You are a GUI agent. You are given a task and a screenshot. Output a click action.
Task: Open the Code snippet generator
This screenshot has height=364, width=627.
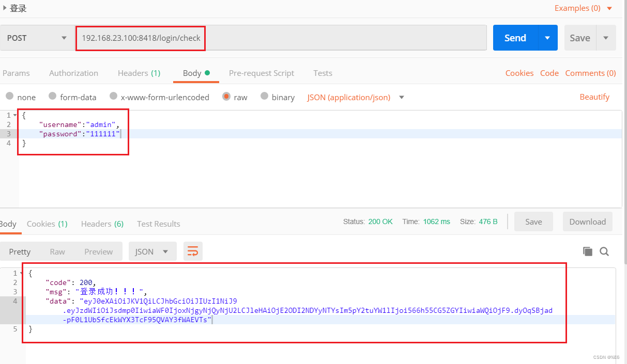(x=549, y=73)
